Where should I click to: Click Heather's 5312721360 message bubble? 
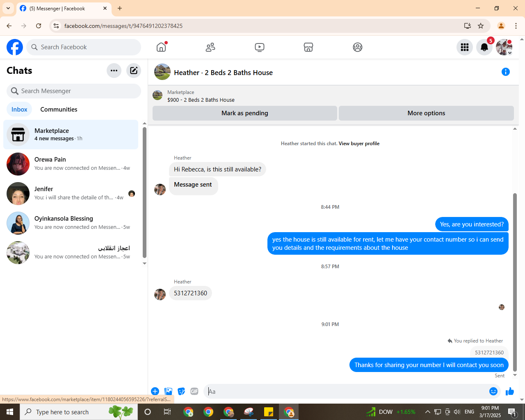pyautogui.click(x=190, y=293)
